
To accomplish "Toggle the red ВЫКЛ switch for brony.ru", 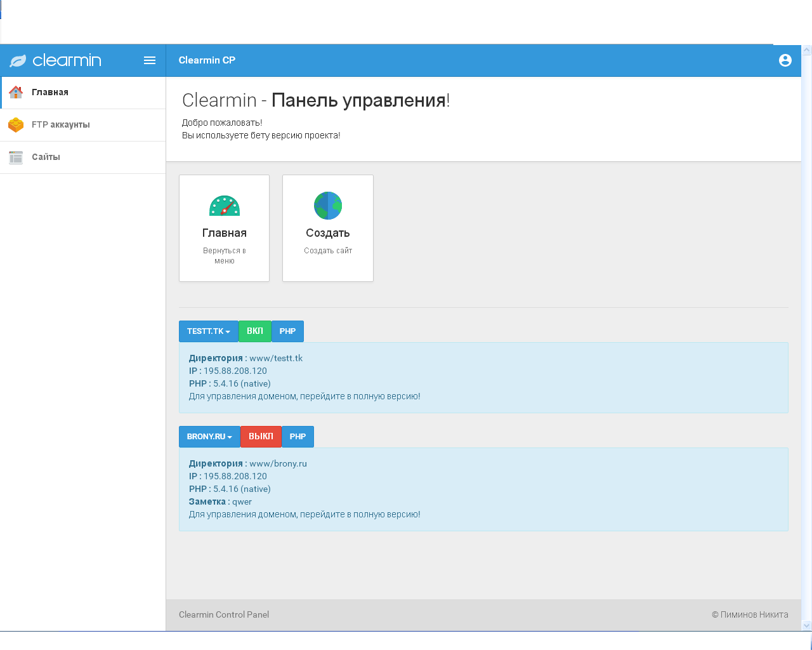I will [x=261, y=437].
